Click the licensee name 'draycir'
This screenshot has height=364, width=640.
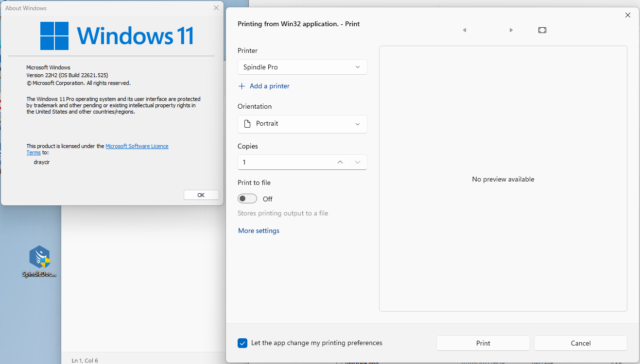click(x=41, y=162)
